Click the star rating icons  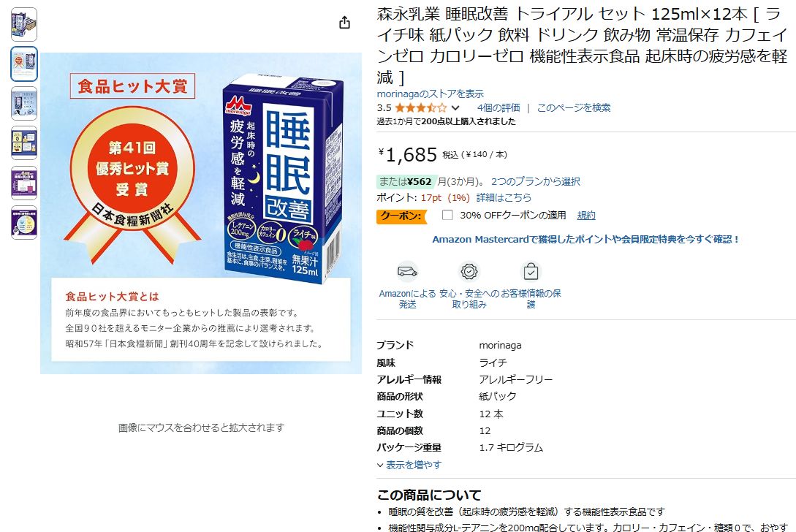[421, 107]
